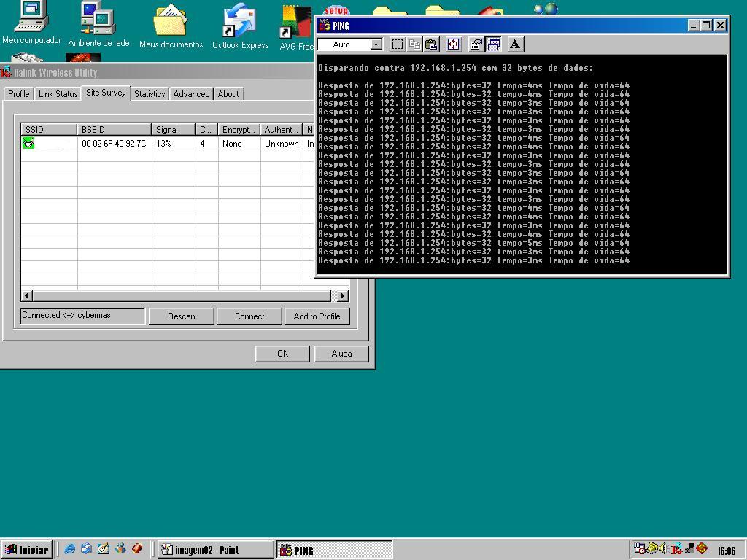Image resolution: width=747 pixels, height=560 pixels.
Task: Click the Copy icon in PING toolbar
Action: (x=414, y=44)
